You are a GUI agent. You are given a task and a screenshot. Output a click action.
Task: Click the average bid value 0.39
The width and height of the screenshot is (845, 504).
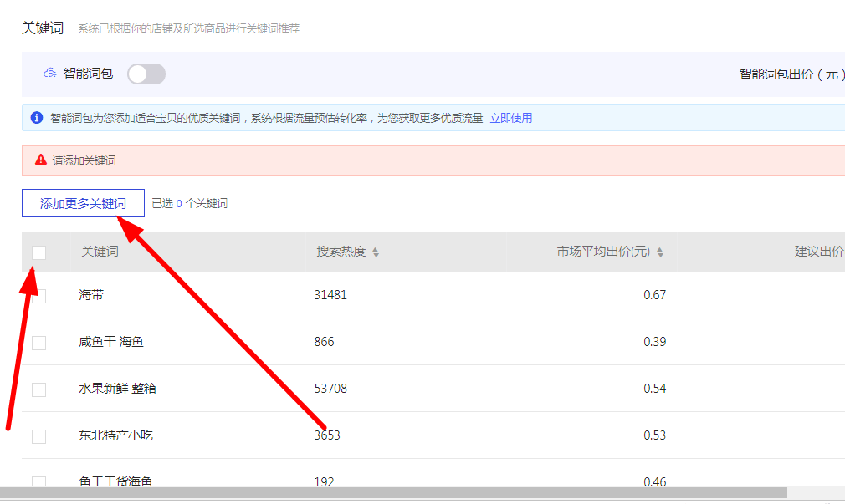655,342
